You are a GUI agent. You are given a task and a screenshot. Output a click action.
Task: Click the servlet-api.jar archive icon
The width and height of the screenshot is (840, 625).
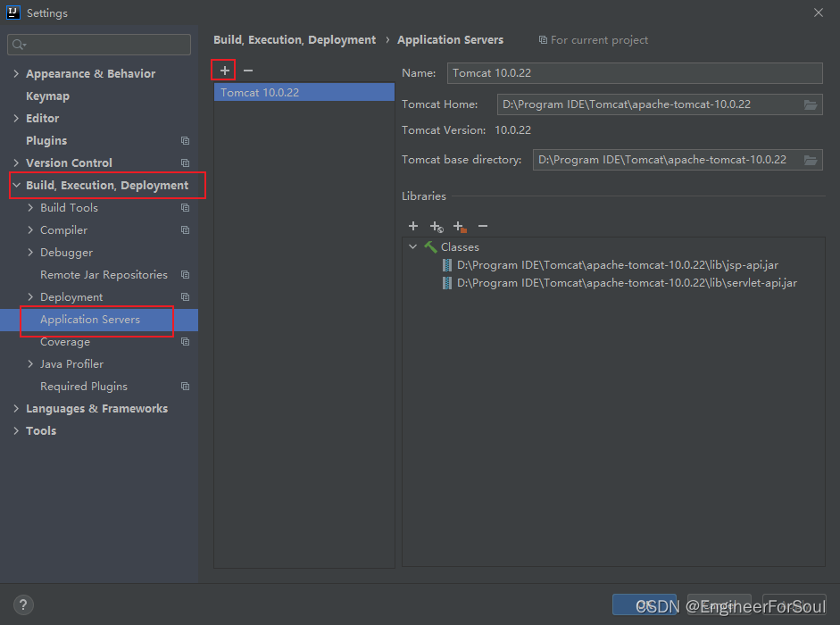tap(447, 283)
